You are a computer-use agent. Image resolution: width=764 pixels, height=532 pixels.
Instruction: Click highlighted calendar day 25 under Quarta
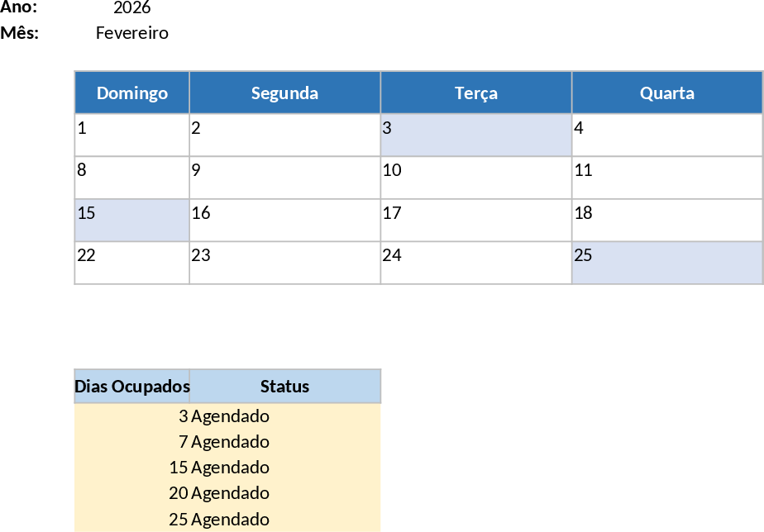(666, 263)
